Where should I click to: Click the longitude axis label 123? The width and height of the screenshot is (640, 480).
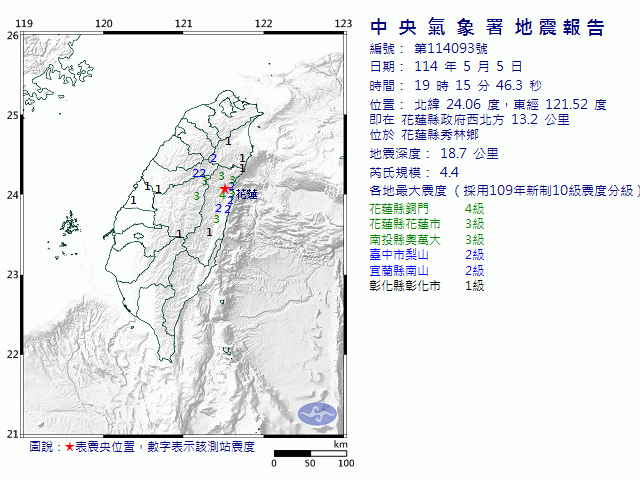click(343, 24)
